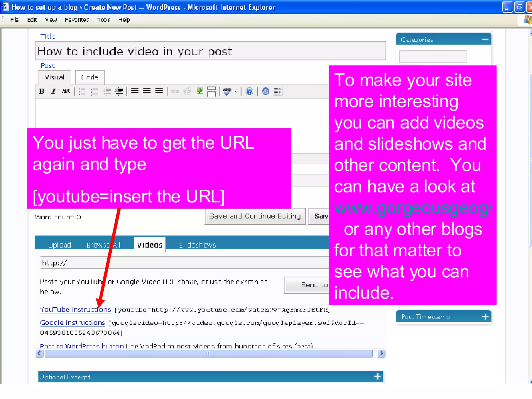Click the horizontal scrollbar right arrow
Screen dimensions: 532x399
coord(381,353)
